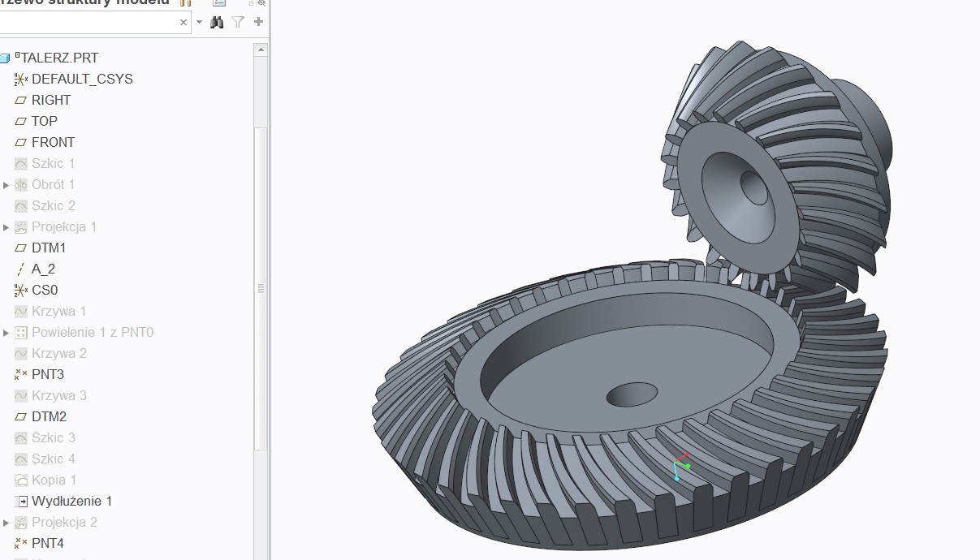Click the pattern icon of Powielenie 1 z PNT0

[x=21, y=333]
